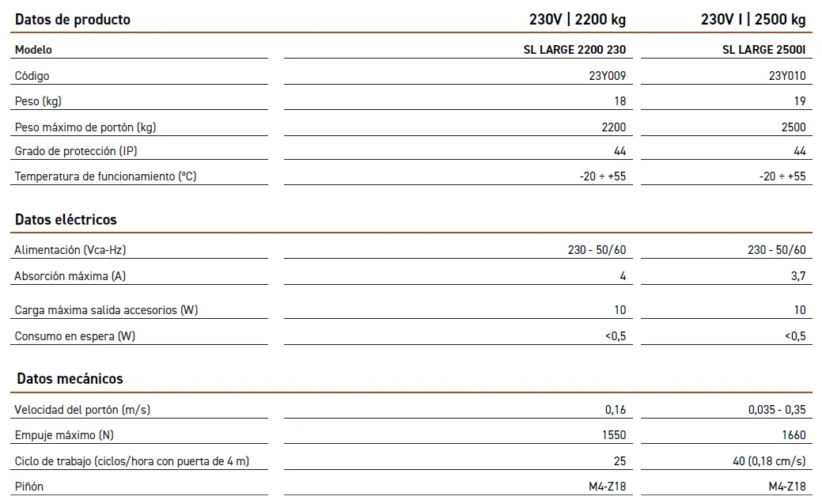Click the 'Temperatura de funcionamiento (°C)' label
Viewport: 822px width, 504px height.
coord(105,176)
